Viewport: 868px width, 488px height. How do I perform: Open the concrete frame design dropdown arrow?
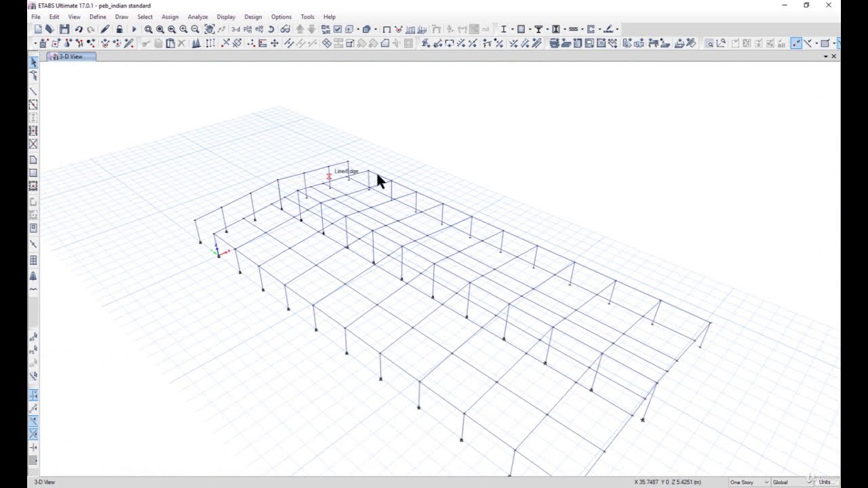tap(530, 29)
